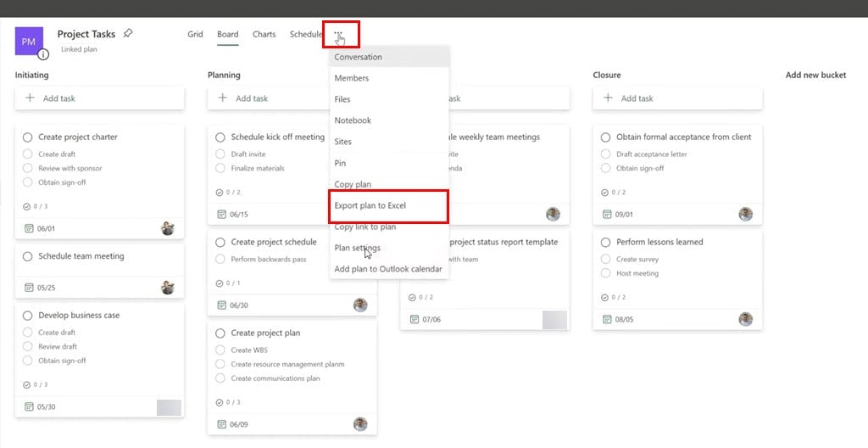Mark Develop business case task complete

(28, 316)
